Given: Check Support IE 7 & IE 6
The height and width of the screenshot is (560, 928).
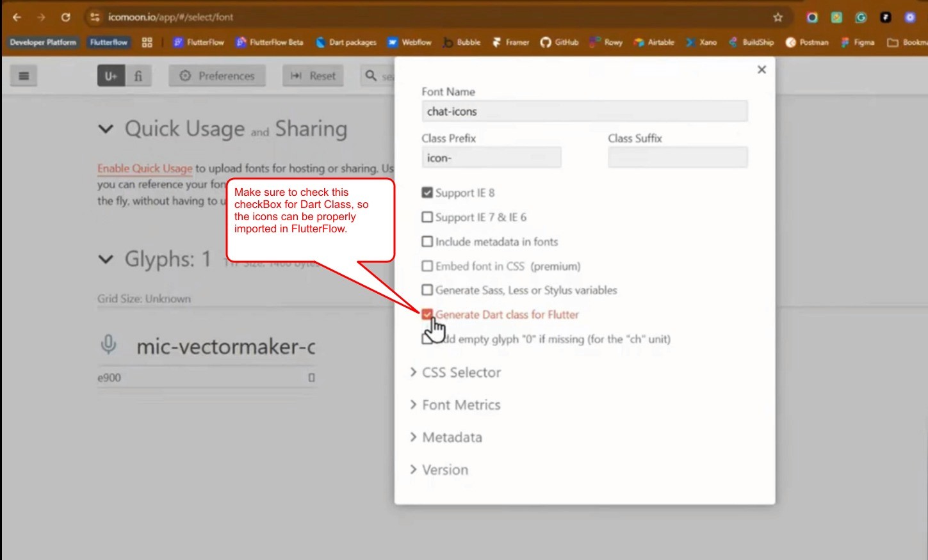Looking at the screenshot, I should pyautogui.click(x=427, y=217).
